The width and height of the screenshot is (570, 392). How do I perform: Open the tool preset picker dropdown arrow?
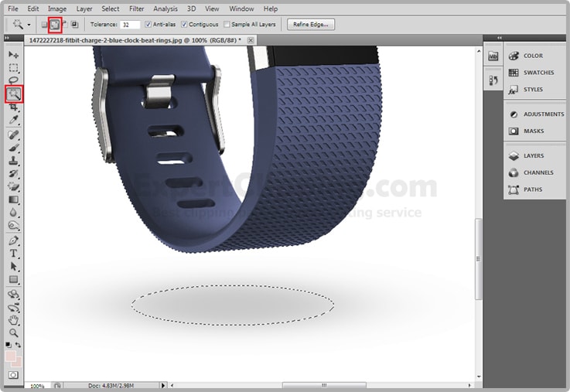click(29, 25)
